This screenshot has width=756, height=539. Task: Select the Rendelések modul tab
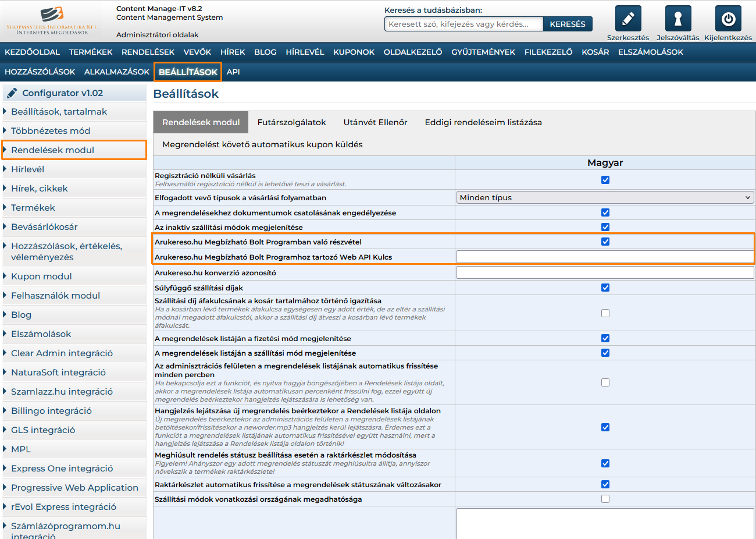[201, 122]
